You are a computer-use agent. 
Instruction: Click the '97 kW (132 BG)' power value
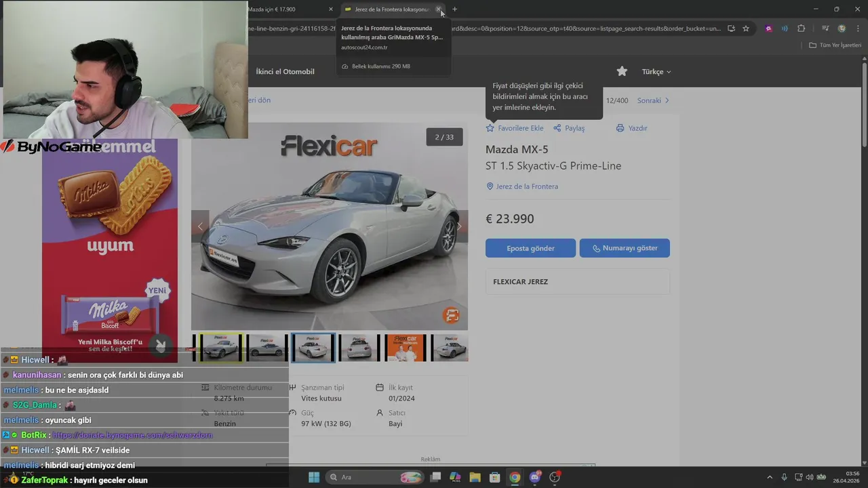click(326, 424)
